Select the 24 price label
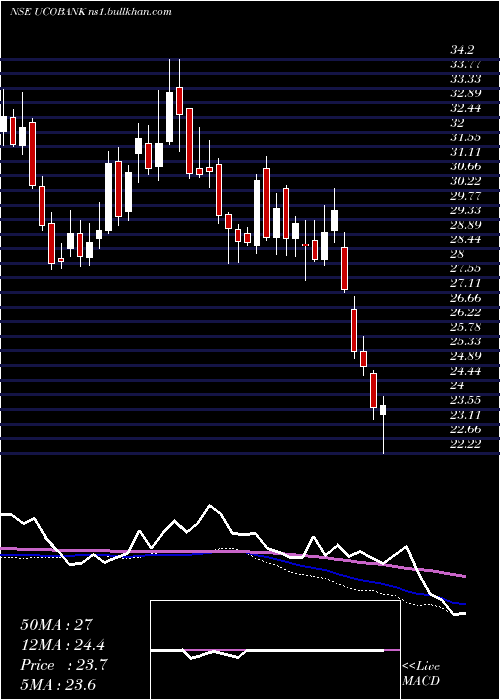This screenshot has width=500, height=700. click(x=457, y=385)
